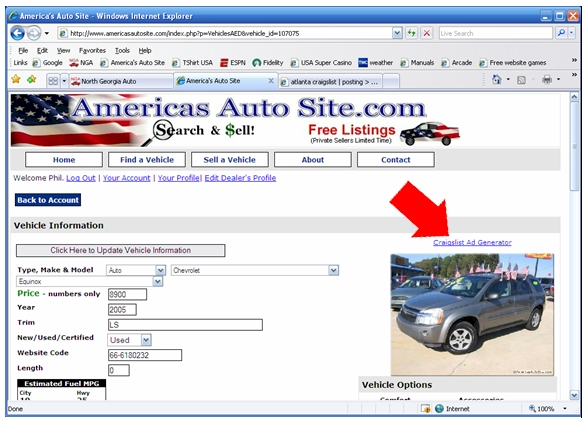
Task: Open the Edit menu
Action: click(42, 51)
